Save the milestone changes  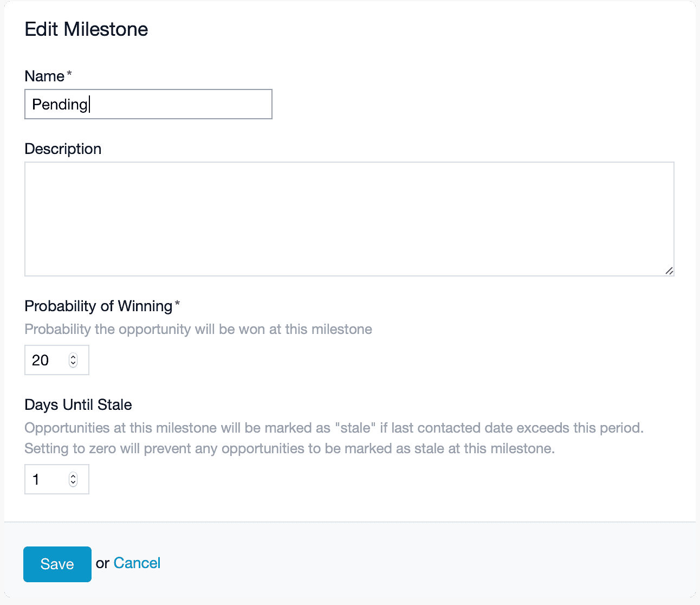click(x=57, y=564)
